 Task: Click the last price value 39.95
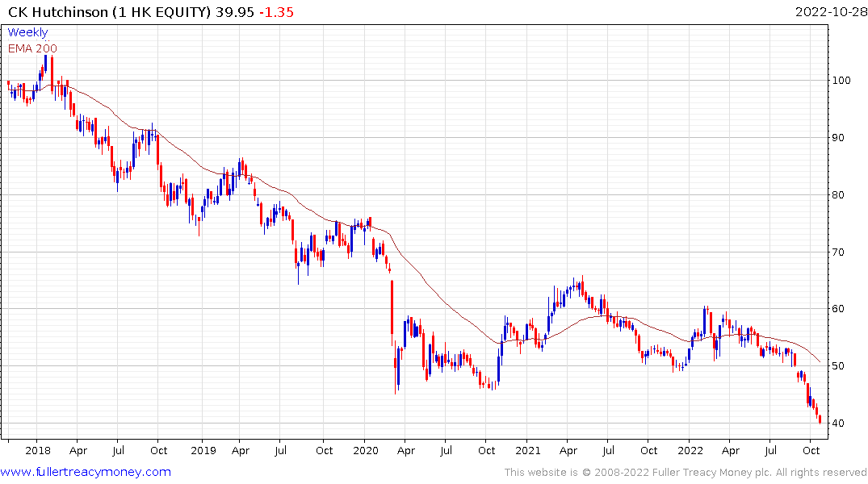(x=235, y=12)
